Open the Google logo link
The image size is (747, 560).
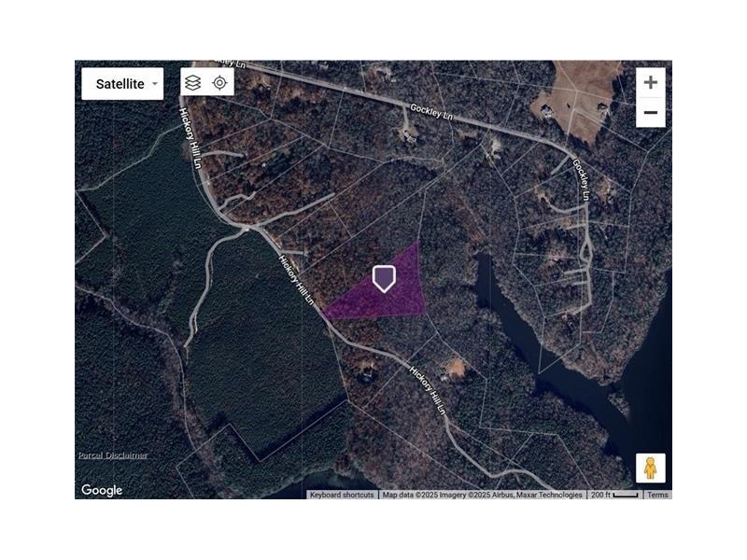pos(102,490)
